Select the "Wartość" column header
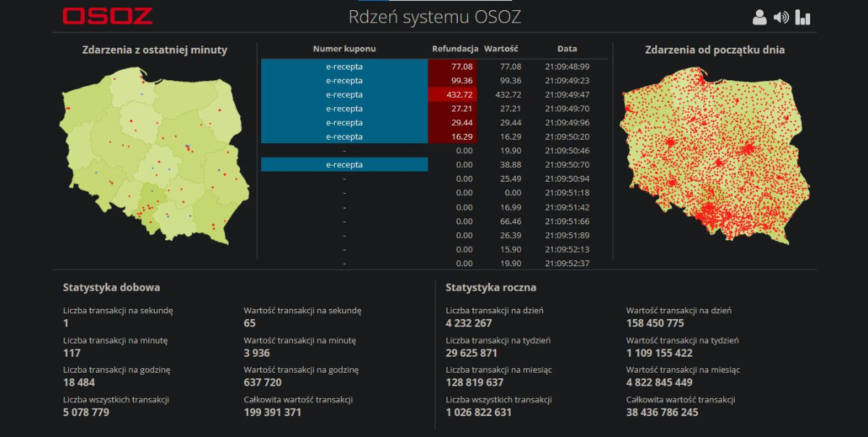 tap(501, 49)
